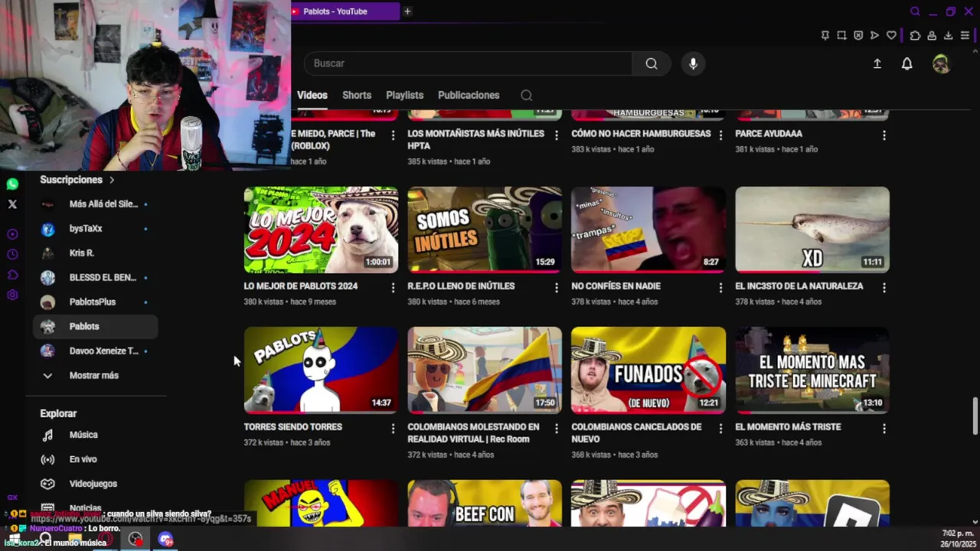The height and width of the screenshot is (551, 980).
Task: Open a new tab with the plus button
Action: pyautogui.click(x=407, y=11)
